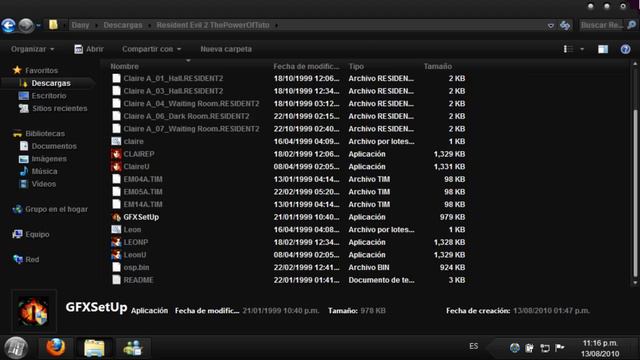The width and height of the screenshot is (640, 360).
Task: Click the Abrir toolbar button
Action: [x=89, y=49]
